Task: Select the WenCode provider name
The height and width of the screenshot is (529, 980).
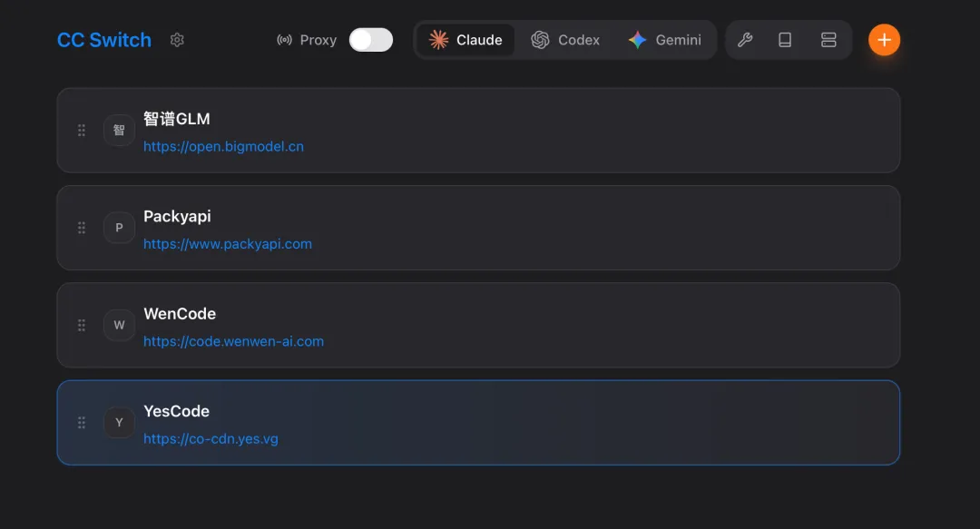Action: point(180,314)
